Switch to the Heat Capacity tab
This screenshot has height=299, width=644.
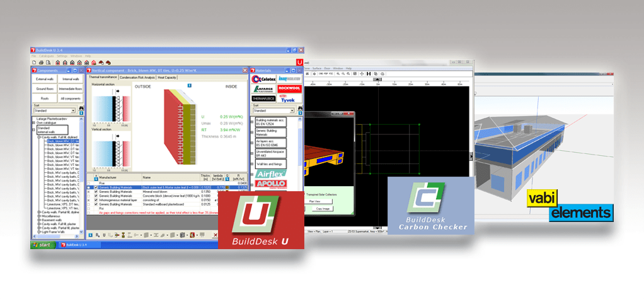(x=167, y=78)
